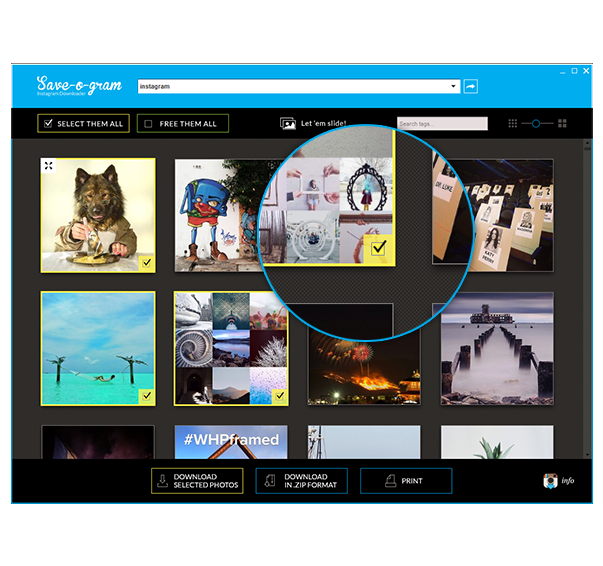
Task: Tick the Free Them All checkbox
Action: [x=148, y=124]
